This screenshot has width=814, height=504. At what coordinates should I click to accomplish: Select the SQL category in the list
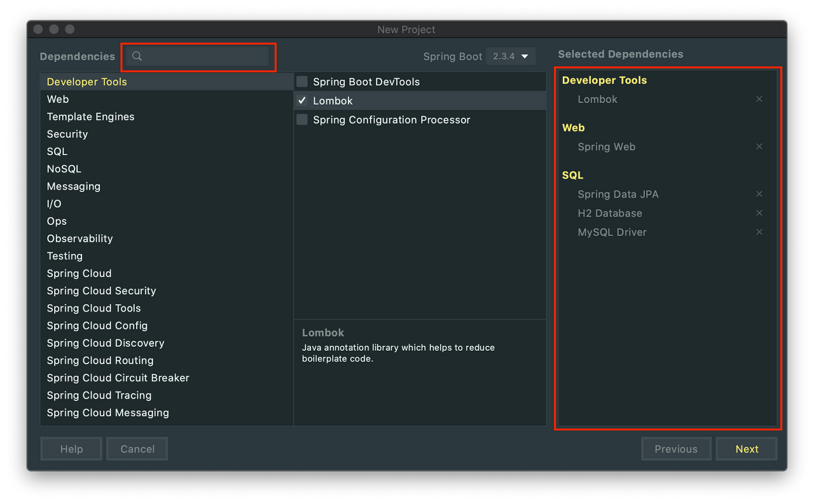167,151
